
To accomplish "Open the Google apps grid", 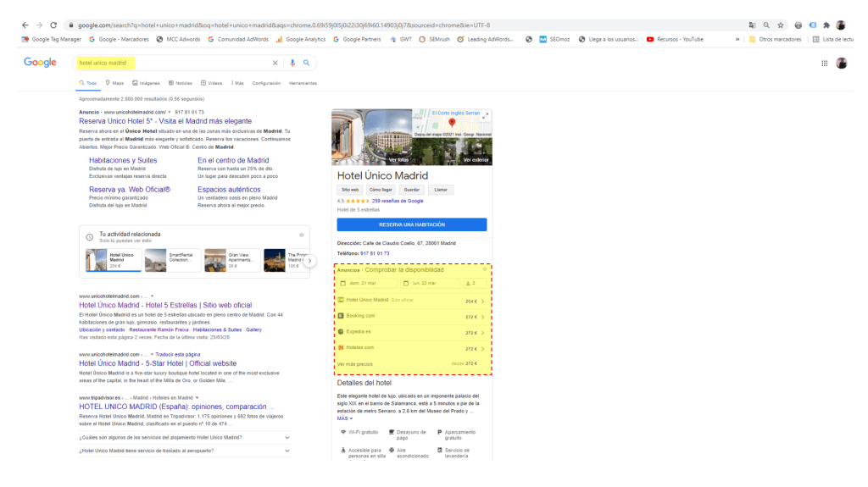I will coord(824,63).
